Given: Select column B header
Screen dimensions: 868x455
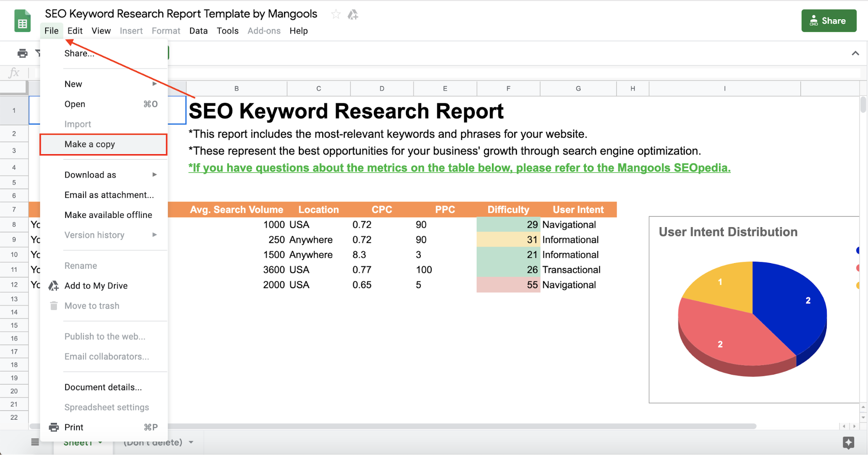Looking at the screenshot, I should pyautogui.click(x=237, y=89).
